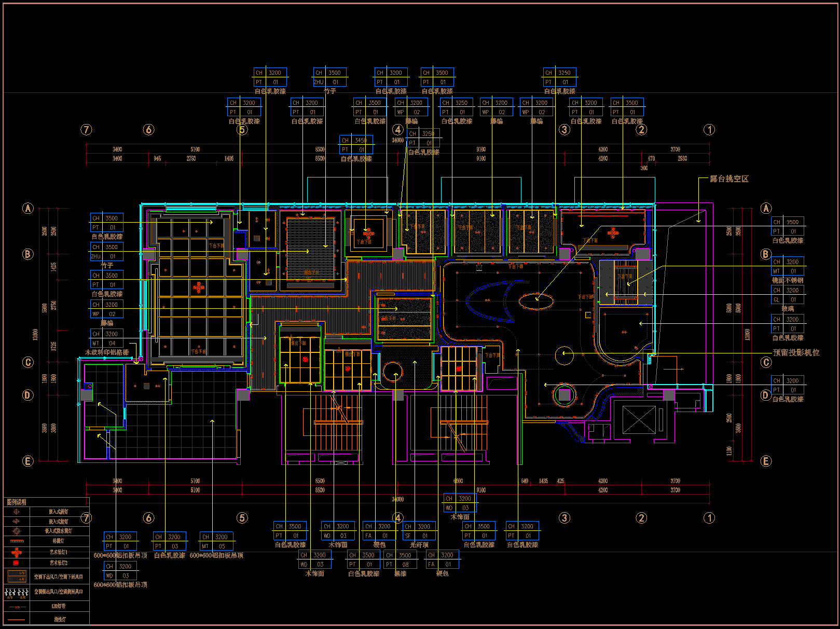Click the 格栅灯 legend label
Viewport: 840px width, 629px height.
(x=59, y=541)
